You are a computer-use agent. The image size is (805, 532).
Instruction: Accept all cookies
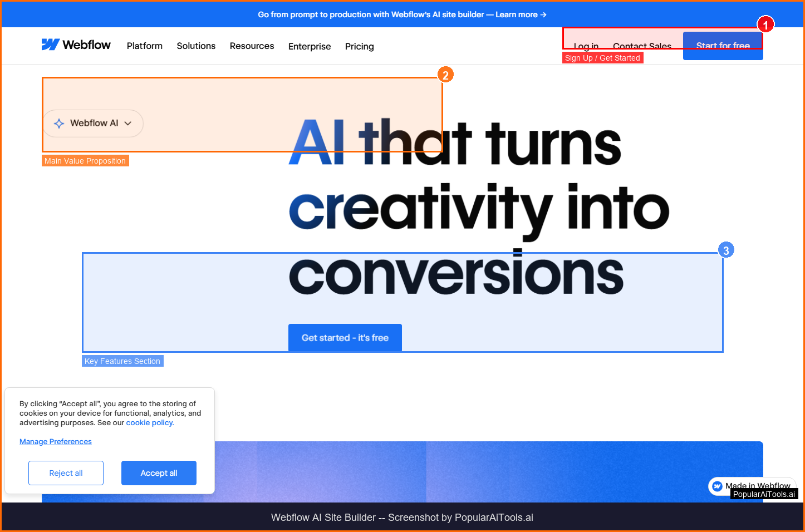159,473
